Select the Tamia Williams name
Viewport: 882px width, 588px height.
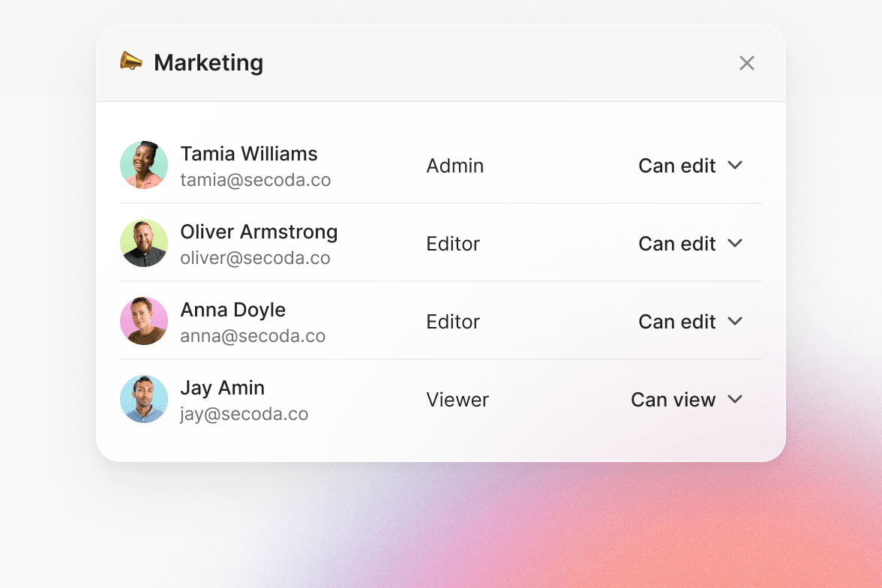249,154
